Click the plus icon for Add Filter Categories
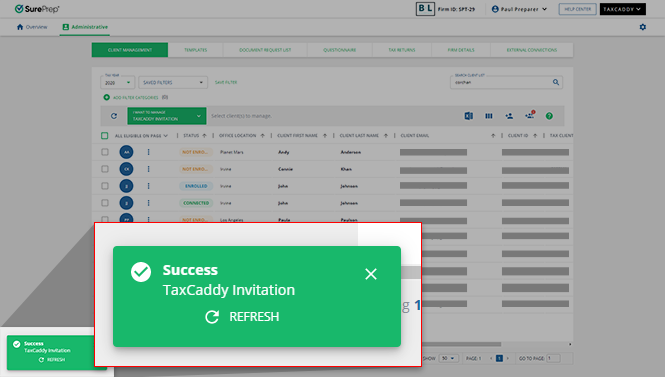Viewport: 665px width, 377px height. 106,98
